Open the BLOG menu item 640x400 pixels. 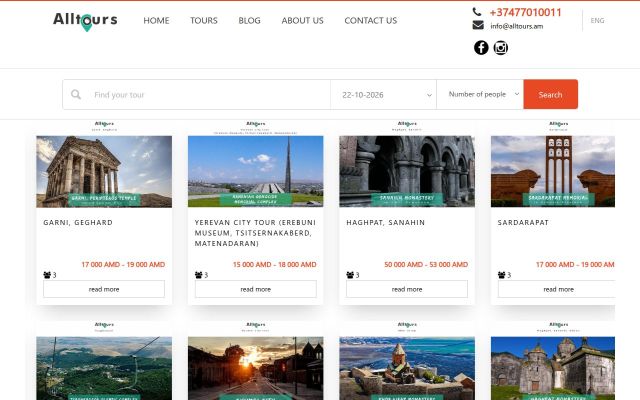click(x=249, y=20)
